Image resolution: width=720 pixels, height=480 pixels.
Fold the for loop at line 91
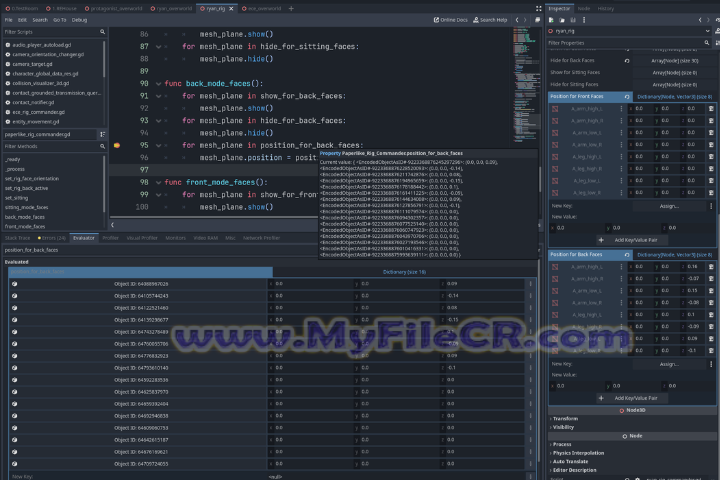(x=158, y=96)
